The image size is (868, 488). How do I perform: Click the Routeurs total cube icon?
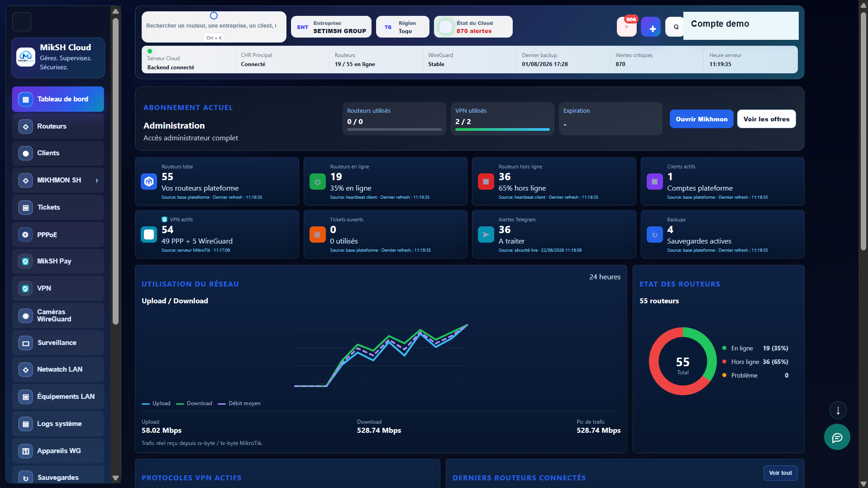click(148, 182)
